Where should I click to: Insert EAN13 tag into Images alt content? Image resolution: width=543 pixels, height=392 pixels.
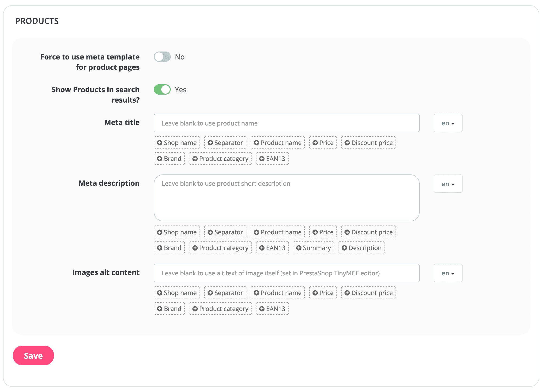[x=272, y=309]
